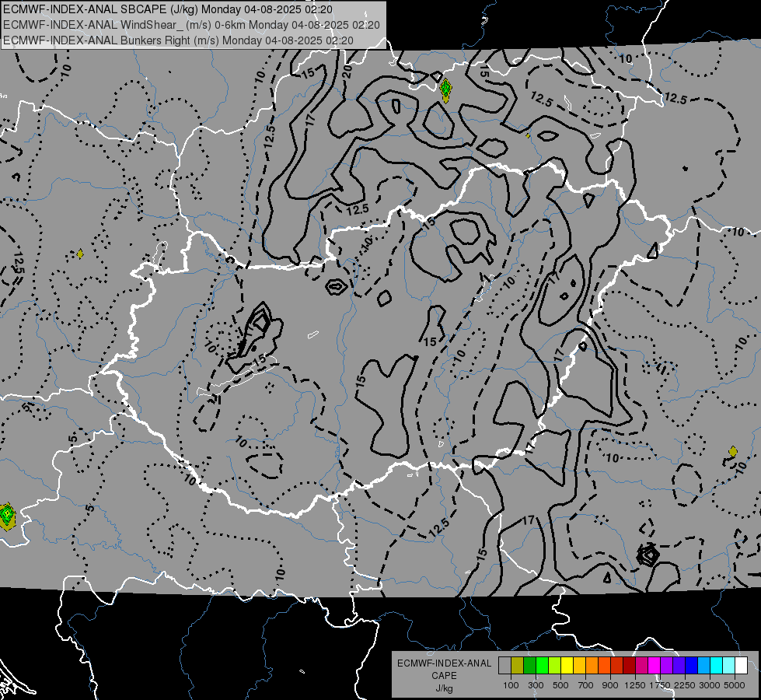The image size is (761, 700).
Task: Click the 300 value under the color bar
Action: 536,685
